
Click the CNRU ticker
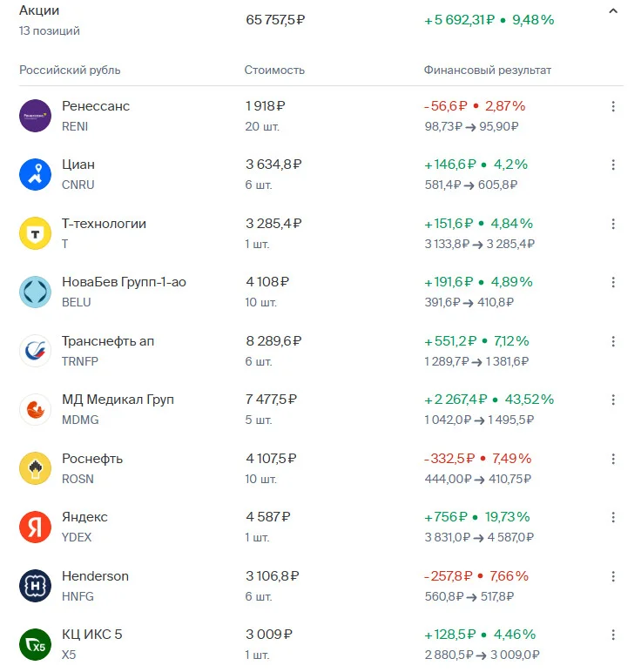(x=78, y=185)
